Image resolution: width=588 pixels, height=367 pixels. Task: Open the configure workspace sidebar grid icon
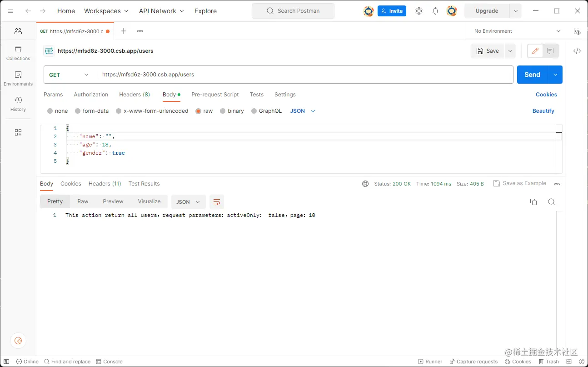tap(18, 132)
